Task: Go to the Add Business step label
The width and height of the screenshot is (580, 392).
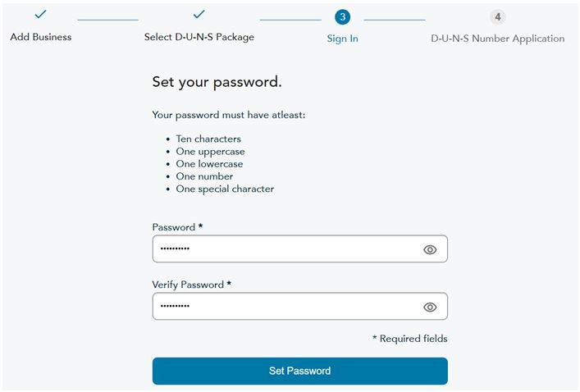Action: point(40,37)
